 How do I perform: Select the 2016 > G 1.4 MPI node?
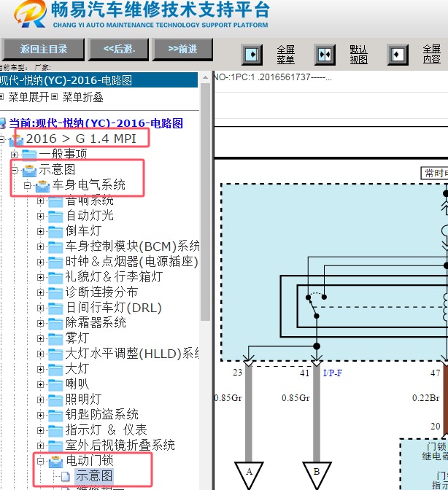pos(81,139)
